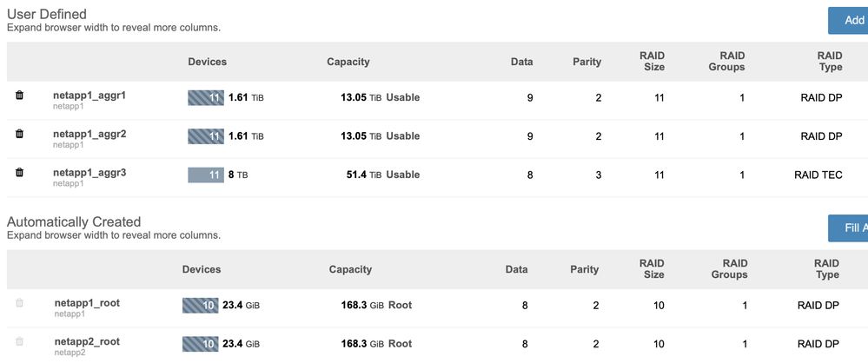The height and width of the screenshot is (363, 868).
Task: Click the solid 11-device badge for netapp1_aggr3
Action: (206, 175)
